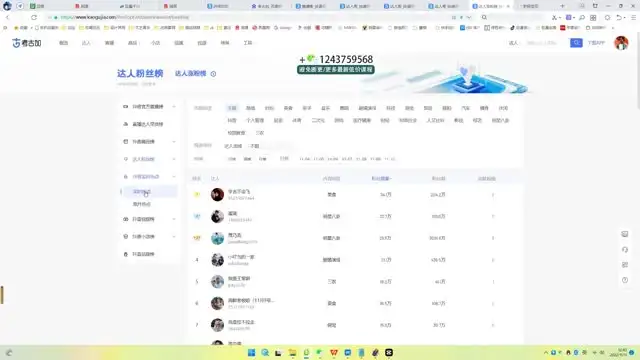Open 小店 in the top navigation
The width and height of the screenshot is (640, 360).
156,43
